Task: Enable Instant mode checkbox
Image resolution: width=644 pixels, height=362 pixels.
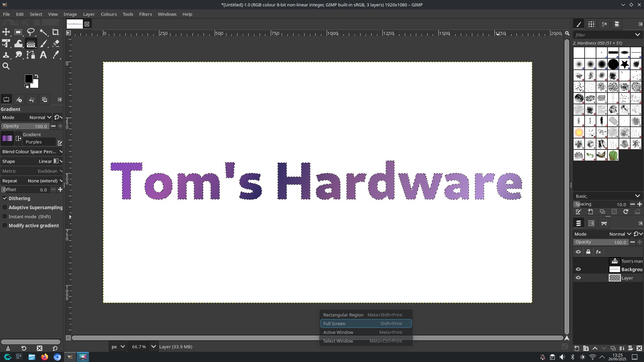Action: click(x=5, y=217)
